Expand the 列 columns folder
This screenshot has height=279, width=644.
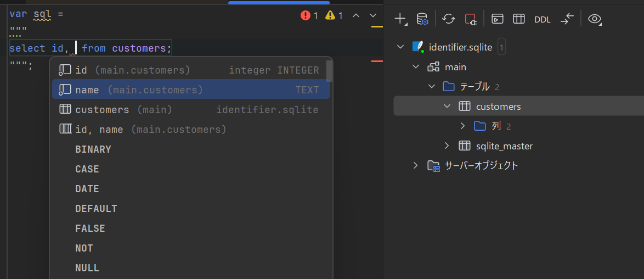click(463, 126)
